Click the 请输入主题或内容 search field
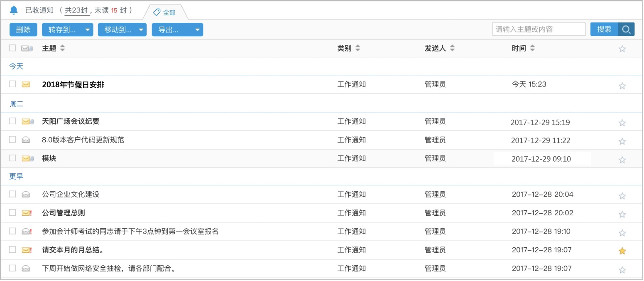The width and height of the screenshot is (644, 281). point(539,29)
